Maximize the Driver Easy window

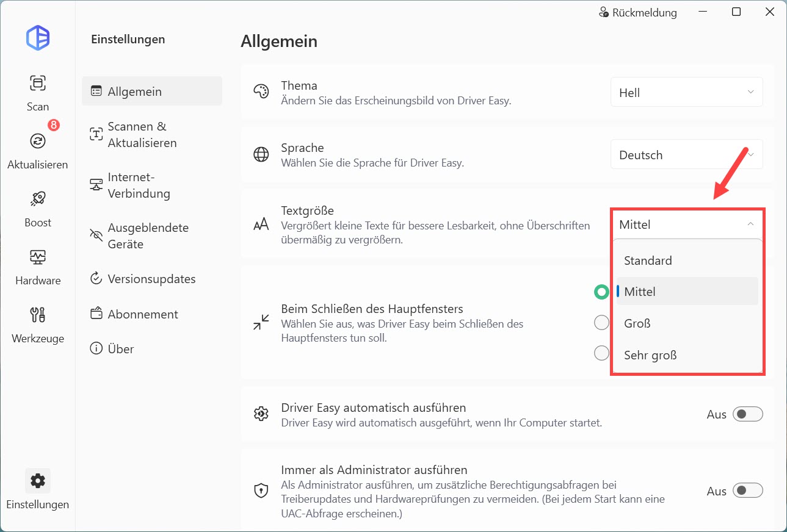click(736, 12)
